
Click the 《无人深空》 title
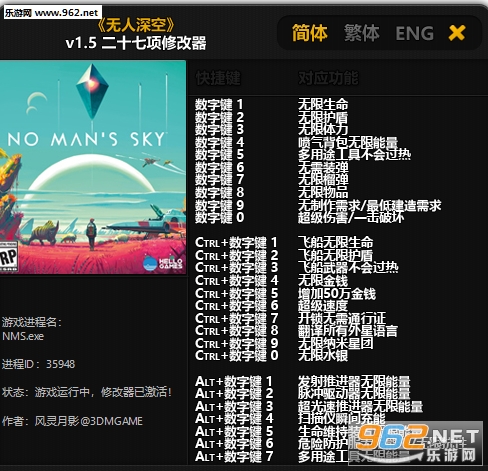click(136, 24)
